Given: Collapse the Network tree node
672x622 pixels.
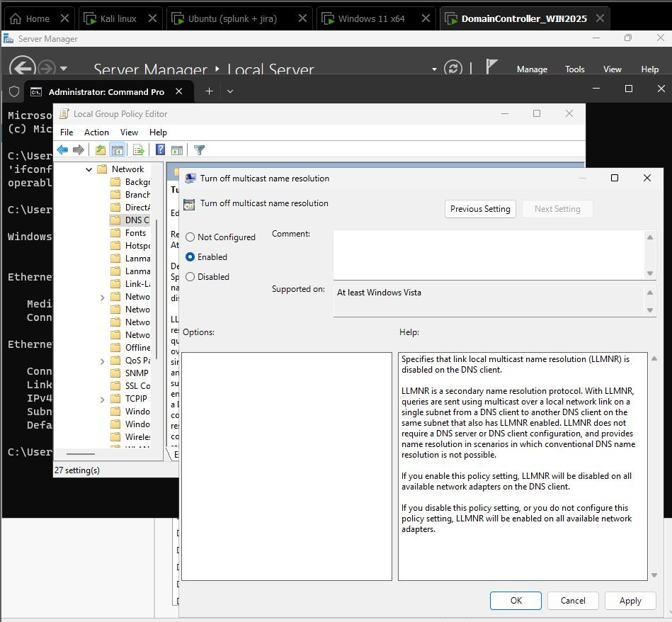Looking at the screenshot, I should tap(89, 169).
